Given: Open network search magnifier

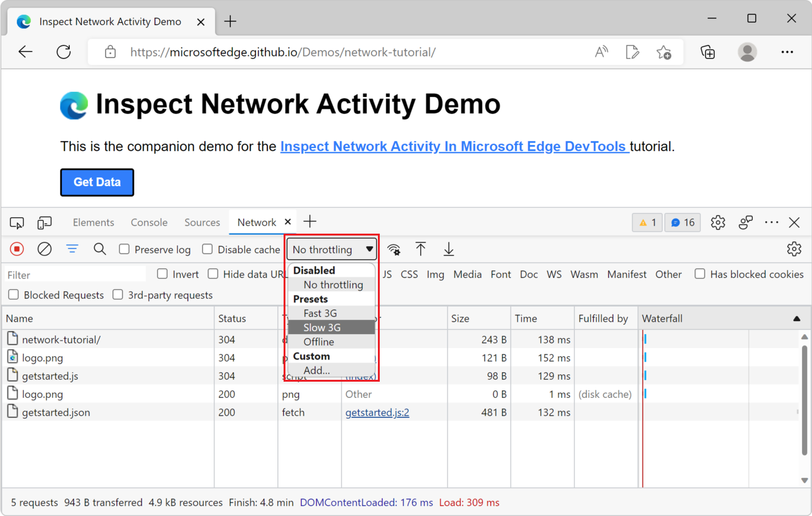Looking at the screenshot, I should [100, 249].
